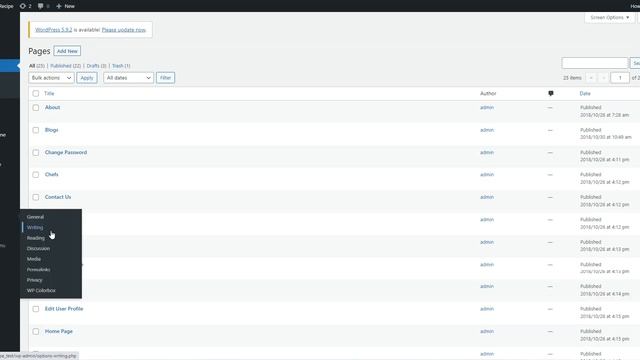Open the Home Page title link
Image resolution: width=640 pixels, height=360 pixels.
click(59, 331)
